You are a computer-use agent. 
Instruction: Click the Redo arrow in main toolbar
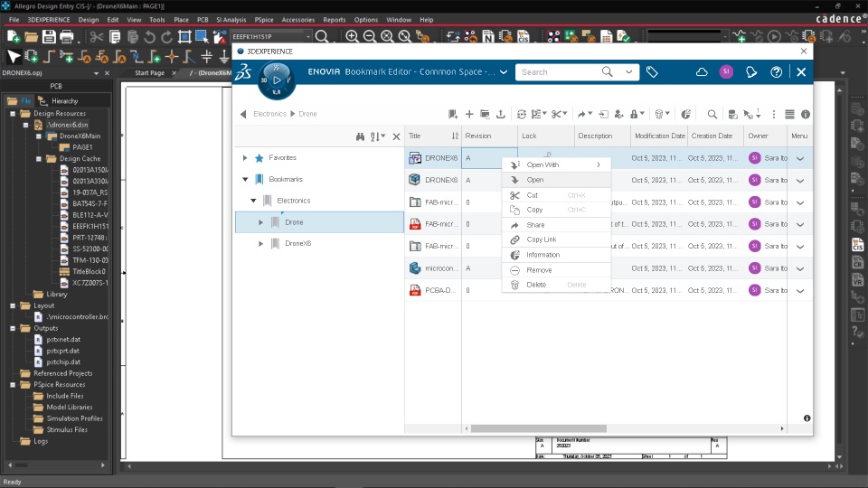click(x=166, y=37)
